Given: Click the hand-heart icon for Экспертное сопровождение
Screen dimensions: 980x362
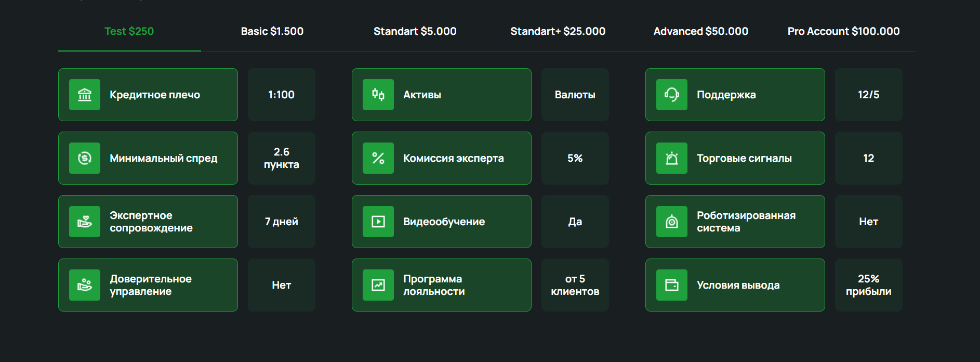Looking at the screenshot, I should pos(85,222).
